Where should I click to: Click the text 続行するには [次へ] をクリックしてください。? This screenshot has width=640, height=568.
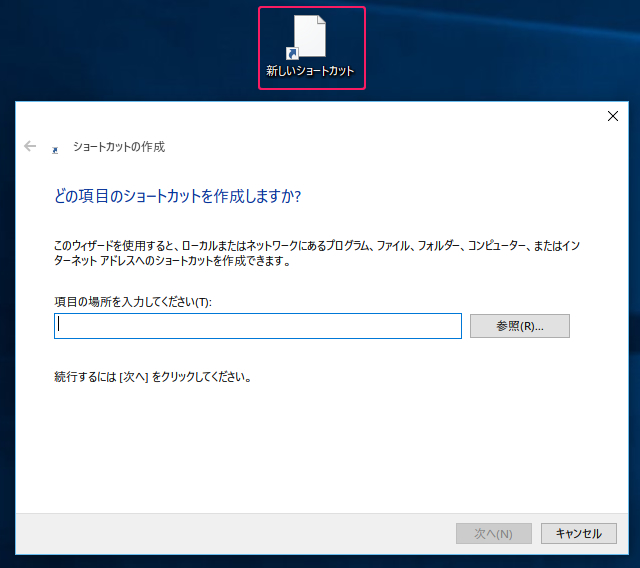pos(153,377)
